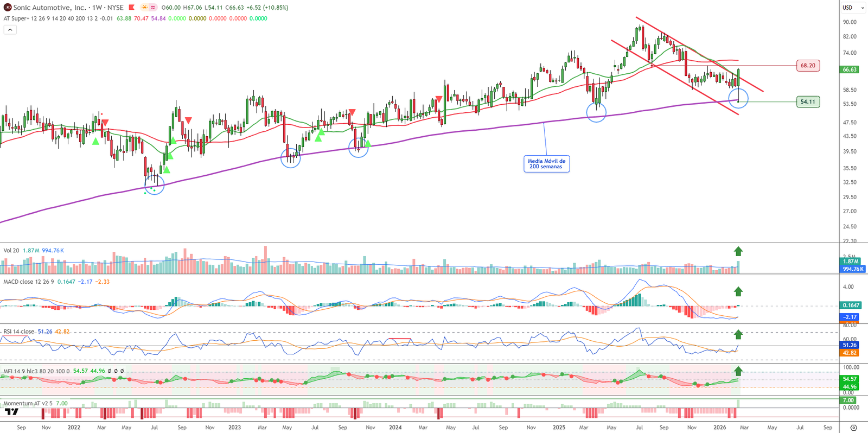
Task: Open chart settings with the gear icon
Action: [x=853, y=428]
